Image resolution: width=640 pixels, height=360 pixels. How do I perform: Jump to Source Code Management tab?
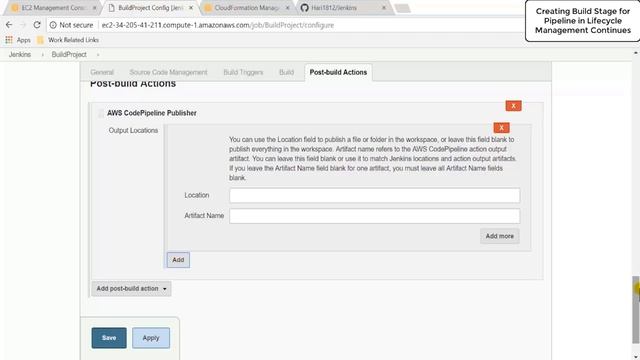[168, 72]
